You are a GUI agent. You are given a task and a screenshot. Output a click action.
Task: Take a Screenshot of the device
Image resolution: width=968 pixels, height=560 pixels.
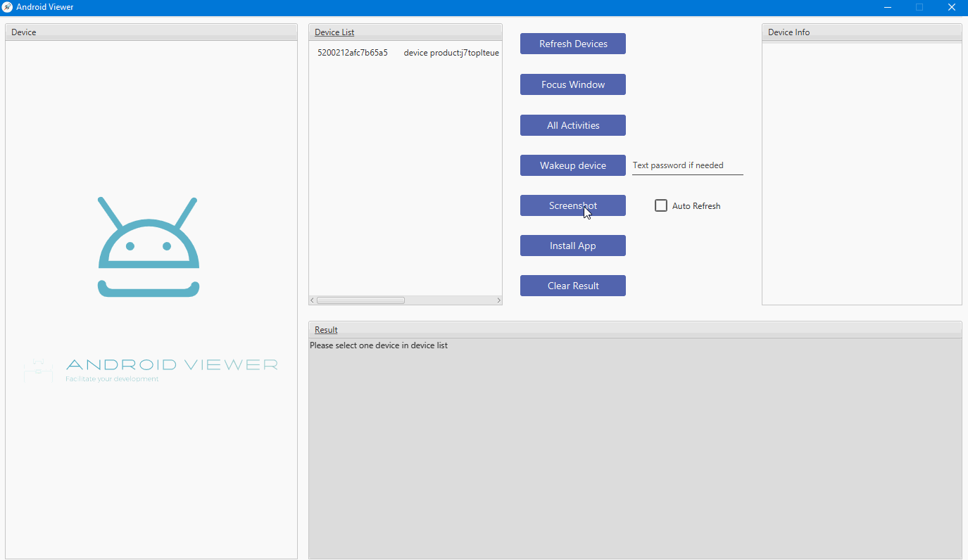coord(572,205)
